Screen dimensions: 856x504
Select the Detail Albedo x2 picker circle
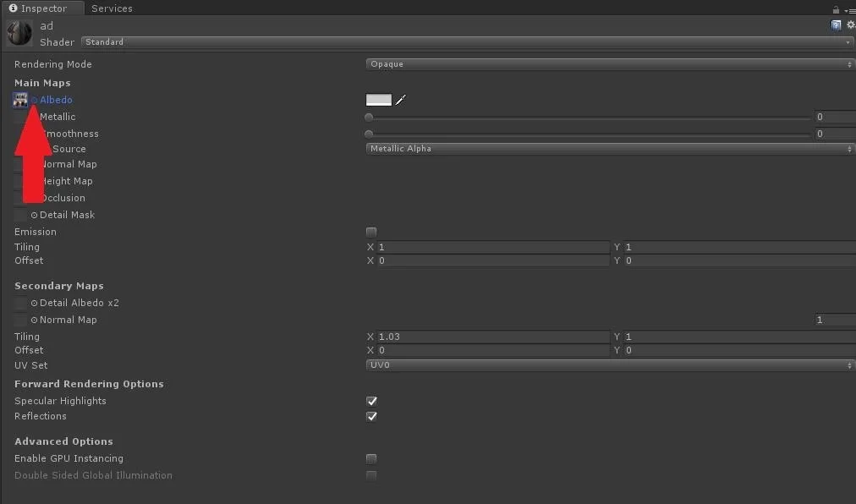point(34,303)
